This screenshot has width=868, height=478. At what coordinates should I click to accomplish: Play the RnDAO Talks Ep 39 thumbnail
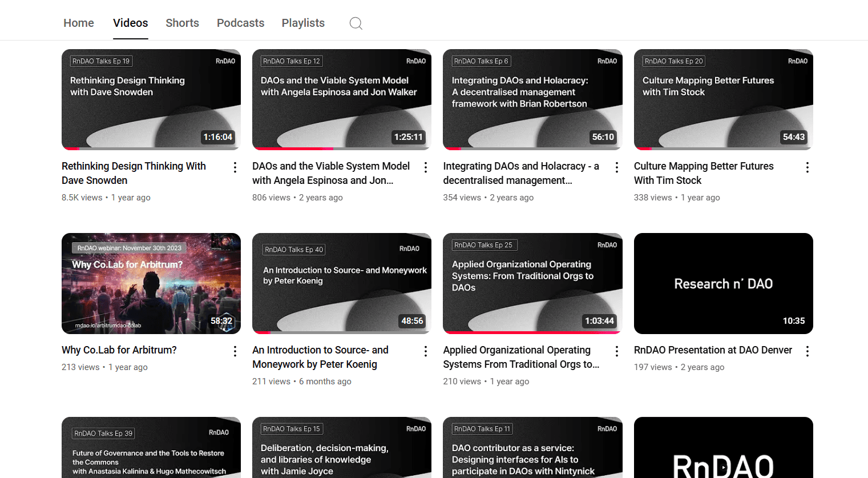[151, 448]
